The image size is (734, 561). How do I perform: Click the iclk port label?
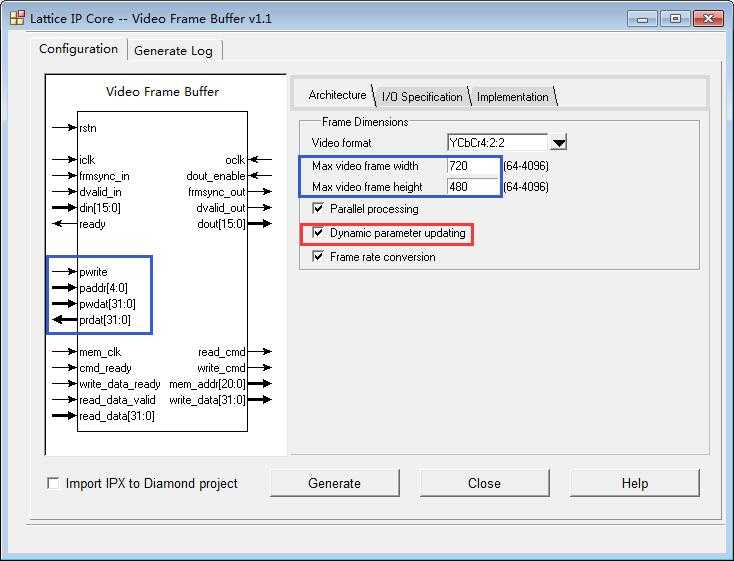coord(87,160)
